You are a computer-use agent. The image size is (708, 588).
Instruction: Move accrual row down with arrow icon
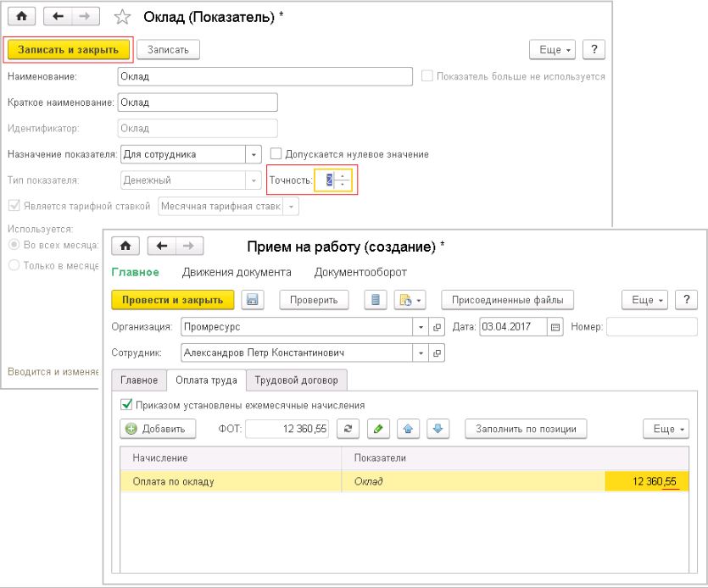[x=436, y=429]
